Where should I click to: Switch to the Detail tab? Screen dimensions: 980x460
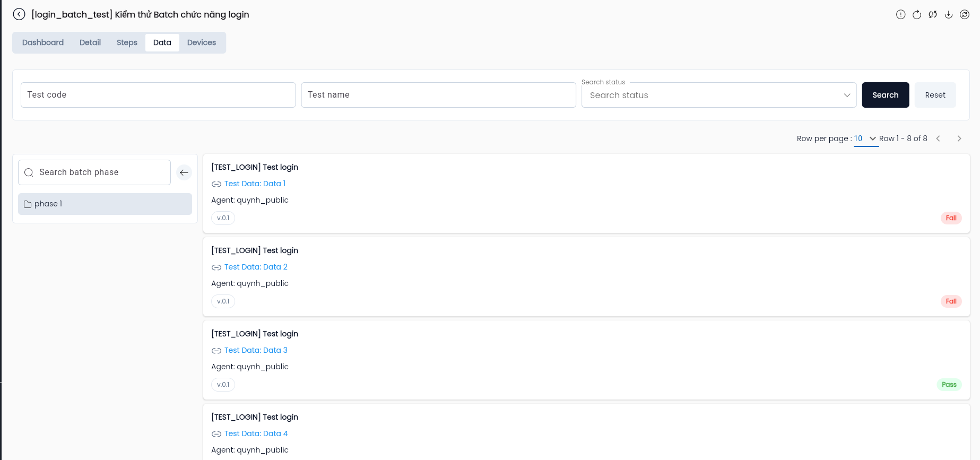coord(90,42)
